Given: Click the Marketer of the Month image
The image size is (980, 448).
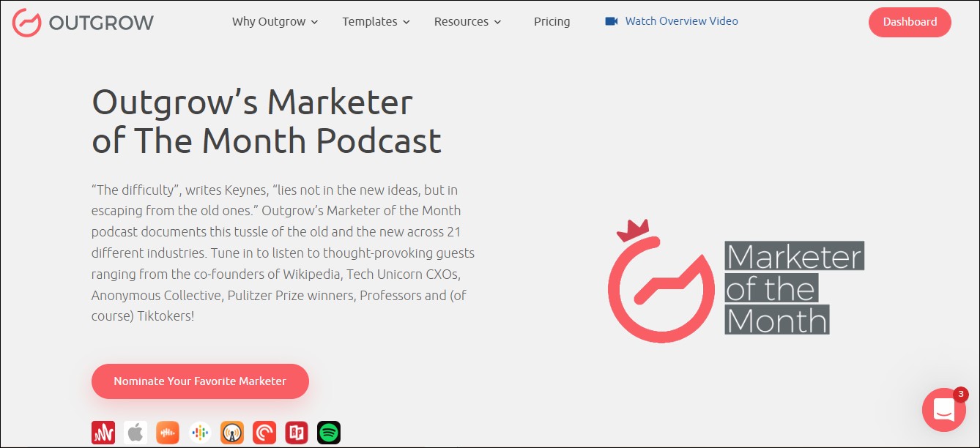Looking at the screenshot, I should [735, 282].
